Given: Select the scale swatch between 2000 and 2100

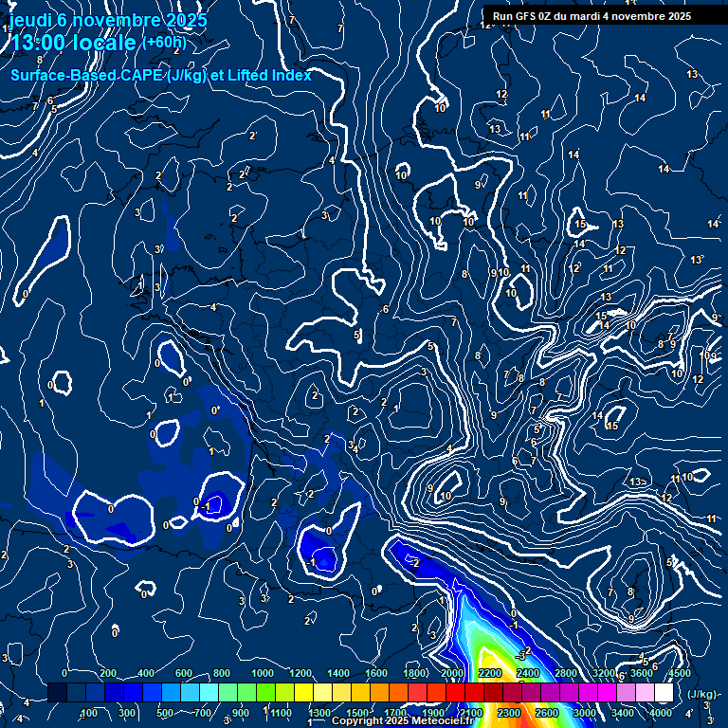Looking at the screenshot, I should (x=455, y=692).
